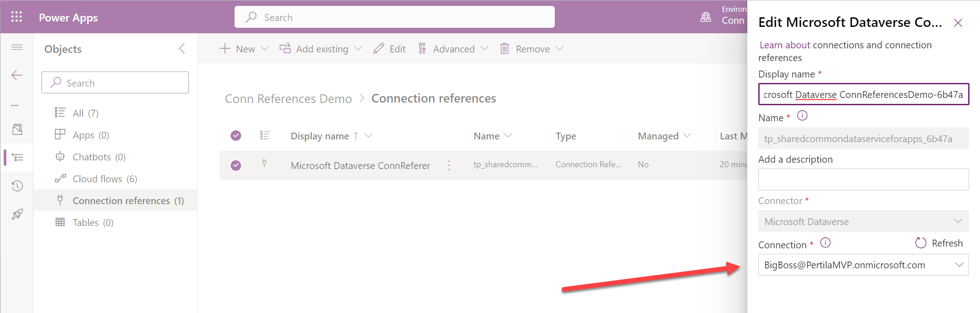Click the rocket icon in left rail

[x=17, y=214]
